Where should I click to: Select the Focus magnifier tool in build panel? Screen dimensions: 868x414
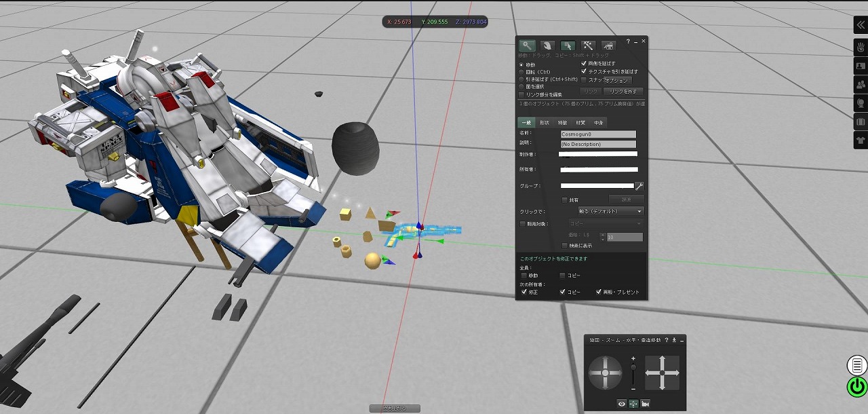pyautogui.click(x=527, y=45)
